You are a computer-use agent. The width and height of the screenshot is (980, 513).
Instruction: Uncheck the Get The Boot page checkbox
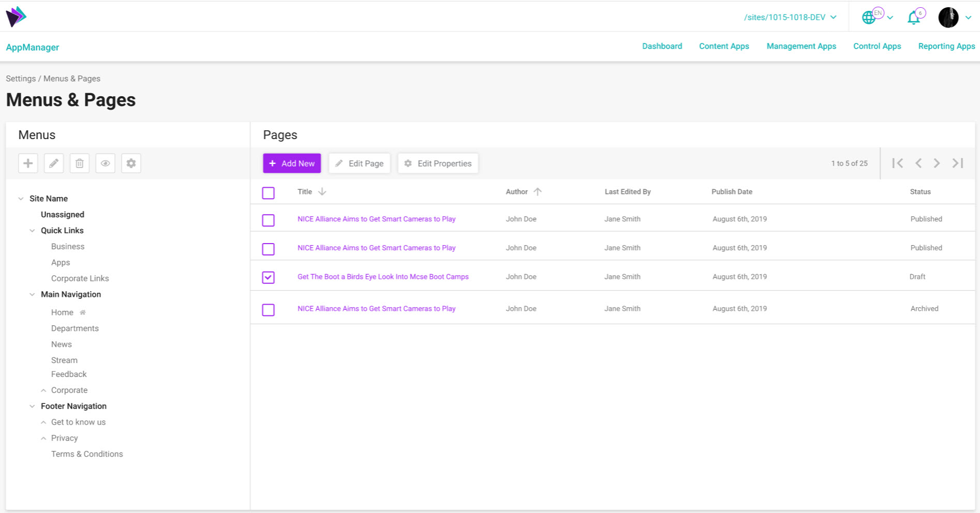(x=268, y=278)
